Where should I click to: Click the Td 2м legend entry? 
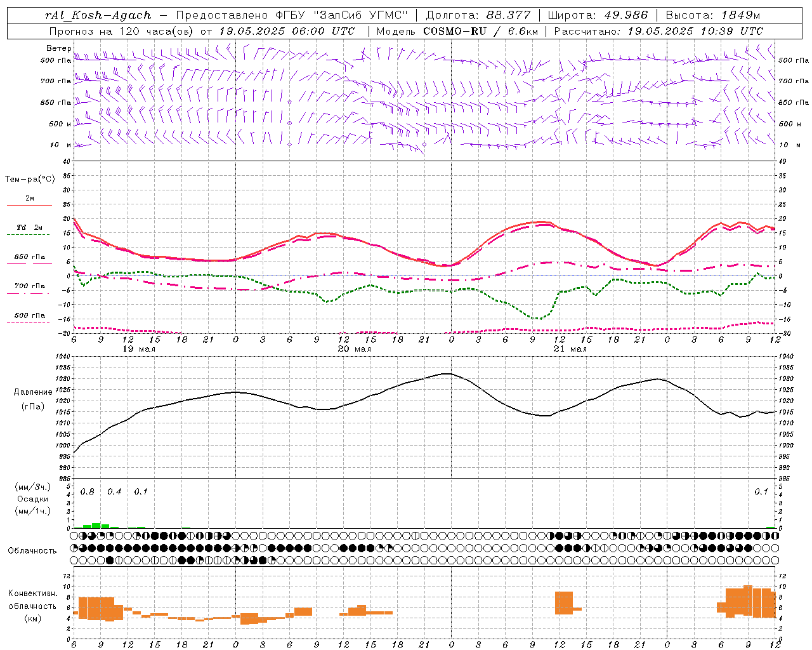(x=29, y=227)
